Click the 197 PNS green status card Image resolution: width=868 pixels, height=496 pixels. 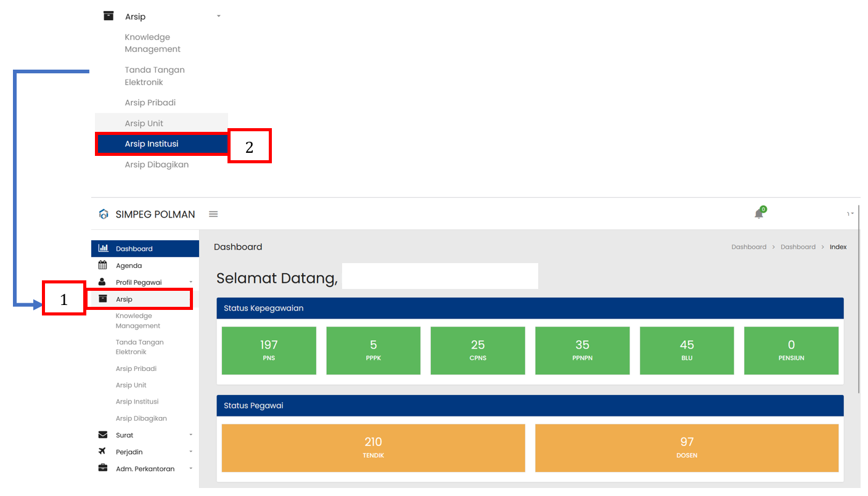click(269, 350)
